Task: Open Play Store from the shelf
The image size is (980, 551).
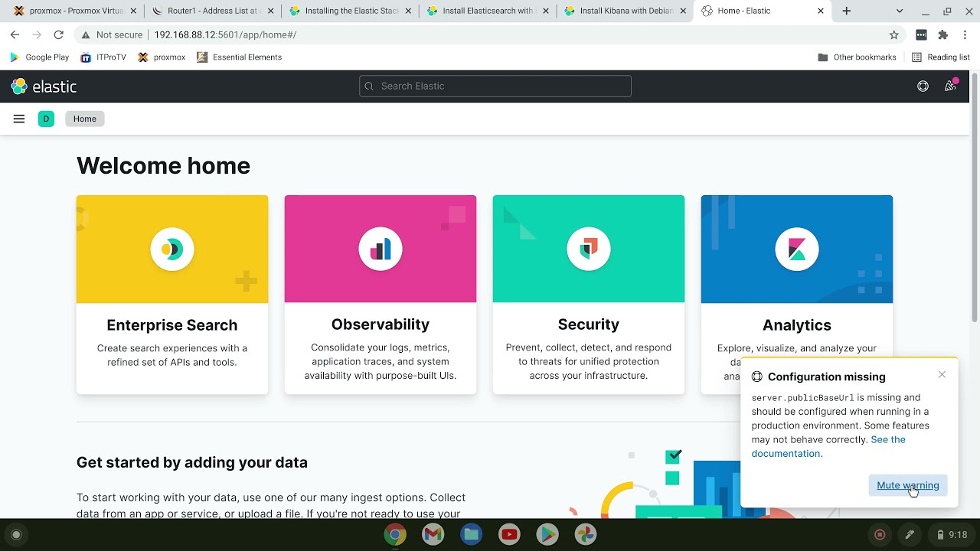Action: coord(547,534)
